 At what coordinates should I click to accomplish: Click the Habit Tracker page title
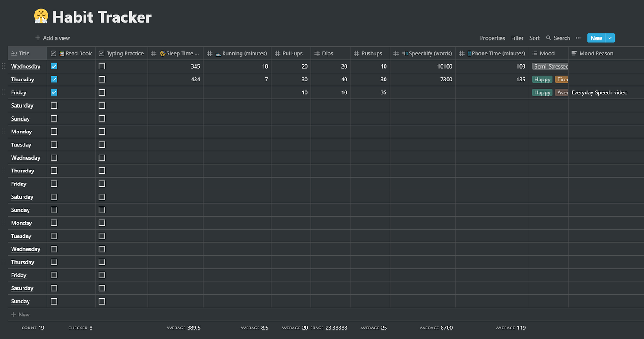102,17
